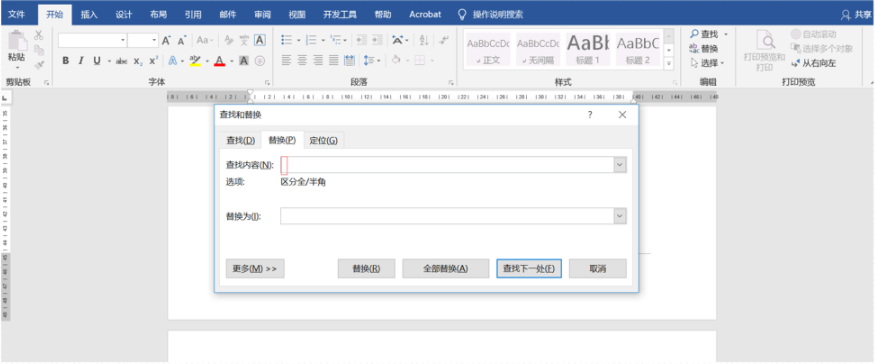Expand the 查找内容 history dropdown arrow
This screenshot has height=364, width=875.
620,165
